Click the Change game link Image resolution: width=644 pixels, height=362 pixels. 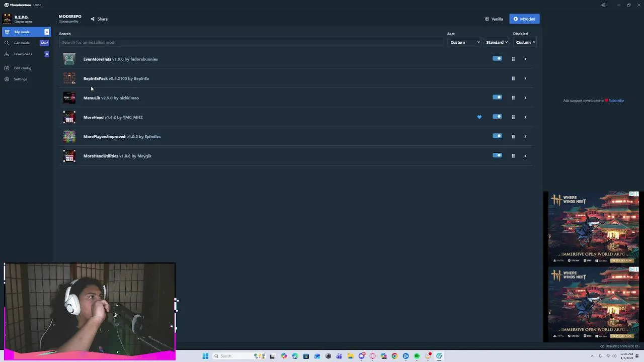tap(23, 22)
